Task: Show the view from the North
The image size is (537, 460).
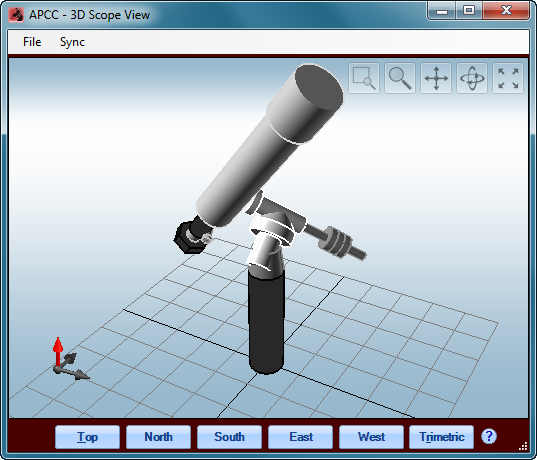Action: pyautogui.click(x=158, y=437)
